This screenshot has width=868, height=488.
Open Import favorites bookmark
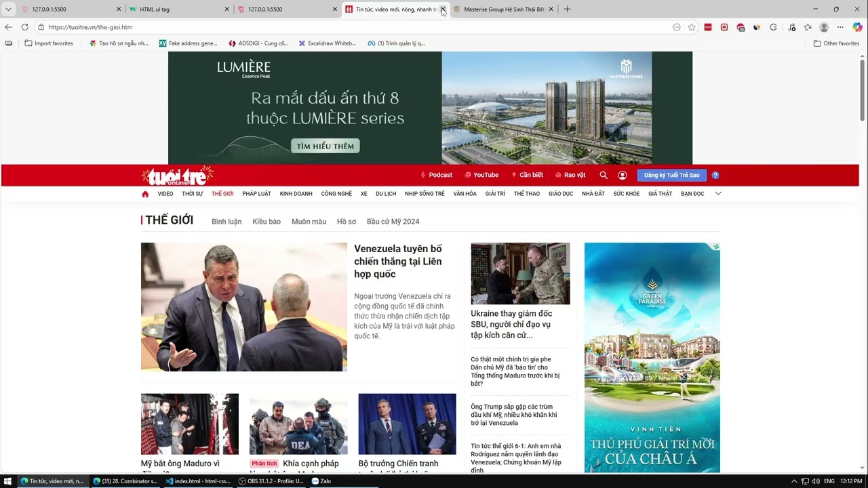(x=49, y=43)
